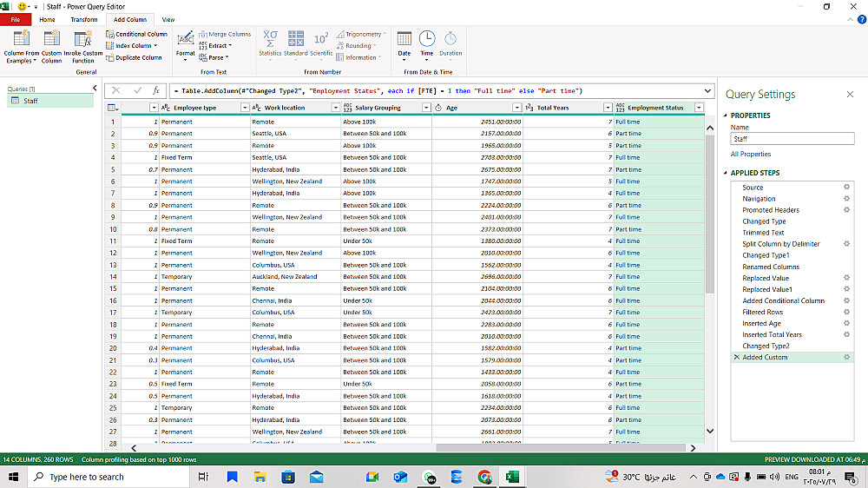The image size is (868, 488).
Task: Click the Time column tool
Action: click(x=427, y=45)
